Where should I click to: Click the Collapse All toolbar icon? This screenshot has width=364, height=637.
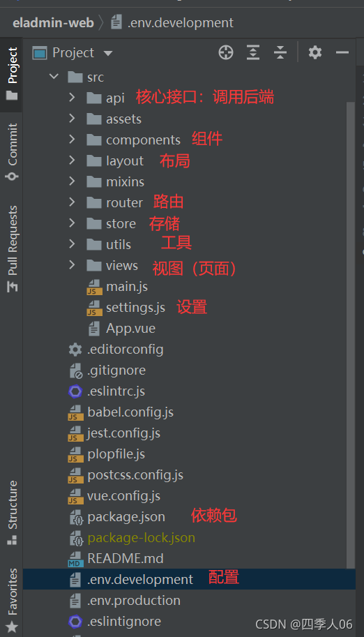point(280,53)
